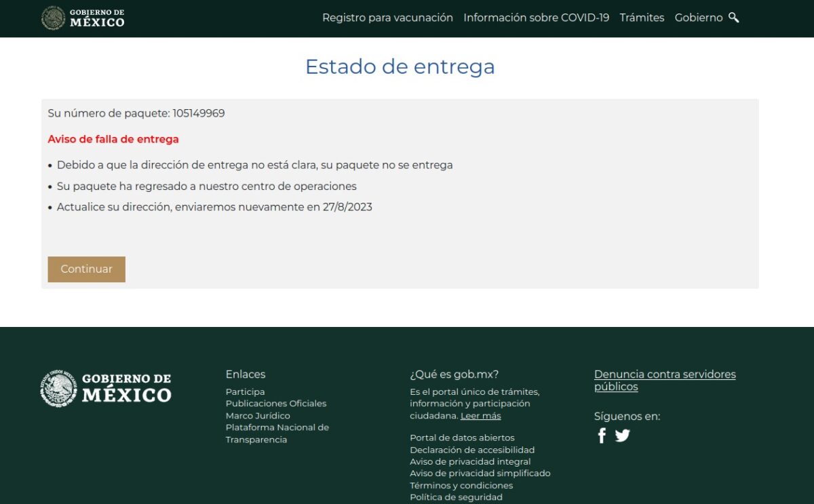This screenshot has width=814, height=504.
Task: Open the search with the magnifying glass icon
Action: coord(734,18)
